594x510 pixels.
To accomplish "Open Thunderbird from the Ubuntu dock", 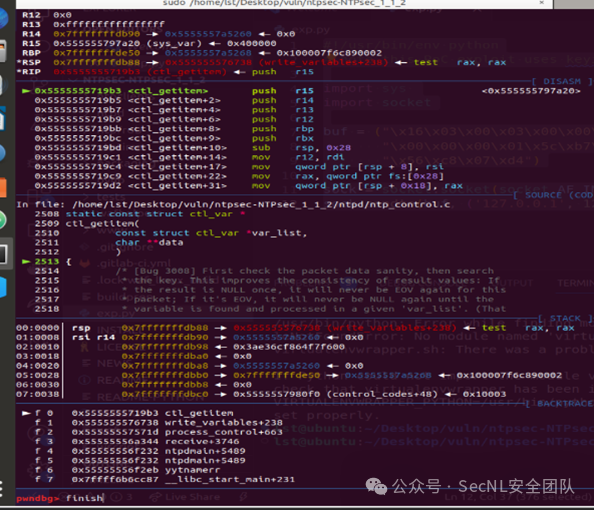I will [x=3, y=18].
